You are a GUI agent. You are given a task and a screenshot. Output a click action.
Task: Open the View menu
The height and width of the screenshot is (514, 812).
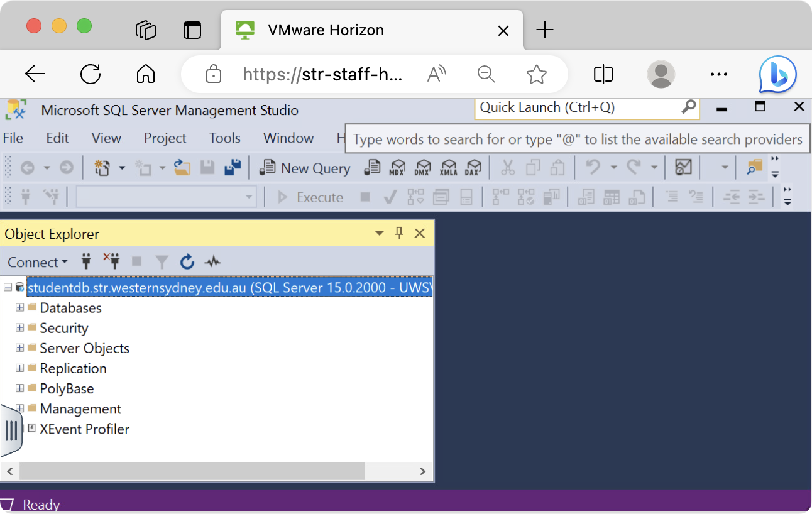[x=106, y=138]
